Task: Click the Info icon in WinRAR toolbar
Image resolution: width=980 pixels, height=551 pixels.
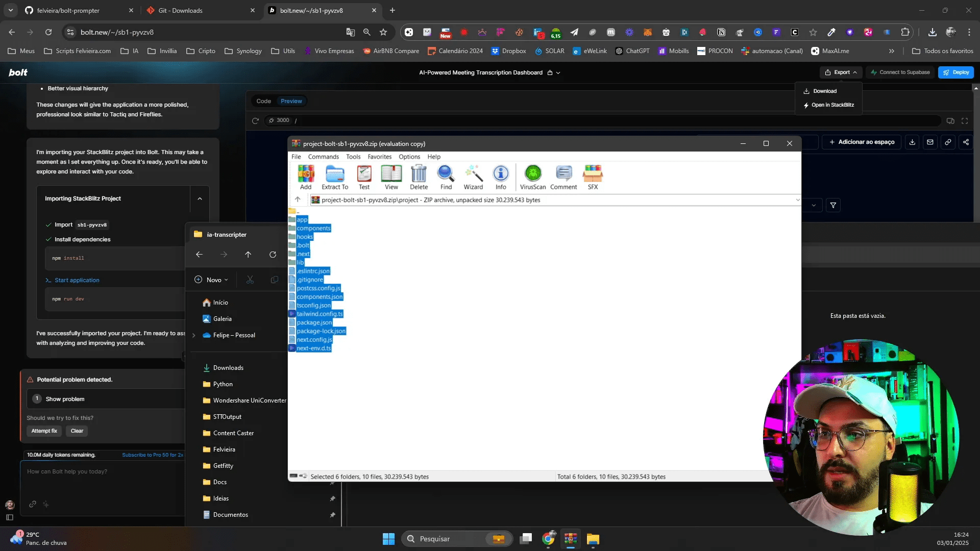Action: (501, 177)
